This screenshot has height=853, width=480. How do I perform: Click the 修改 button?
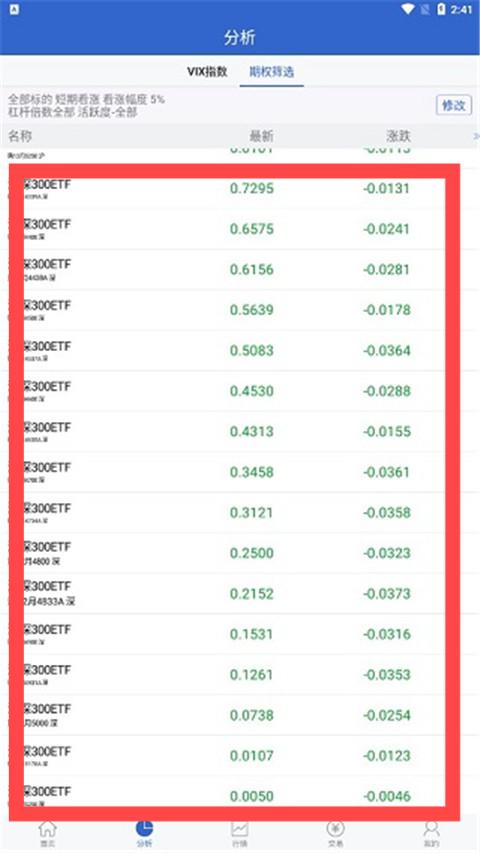[x=453, y=105]
